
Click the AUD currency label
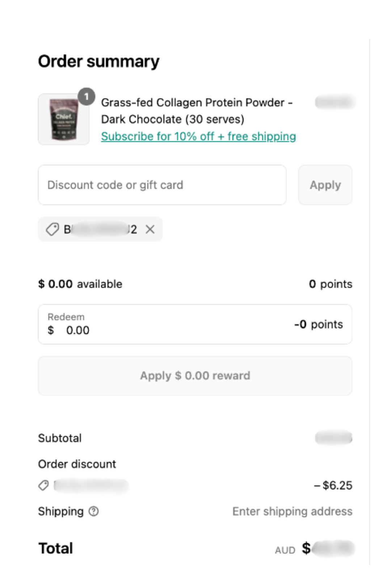[x=285, y=550]
